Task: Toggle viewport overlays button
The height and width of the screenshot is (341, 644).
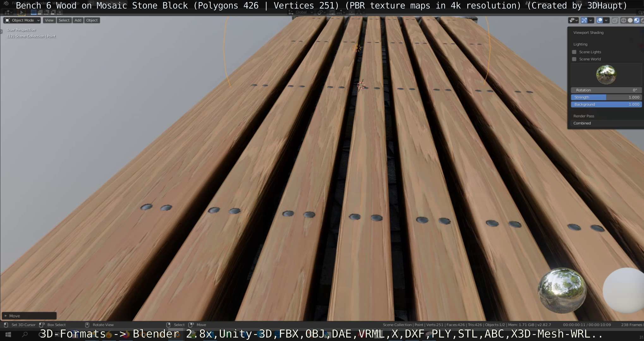Action: point(599,20)
